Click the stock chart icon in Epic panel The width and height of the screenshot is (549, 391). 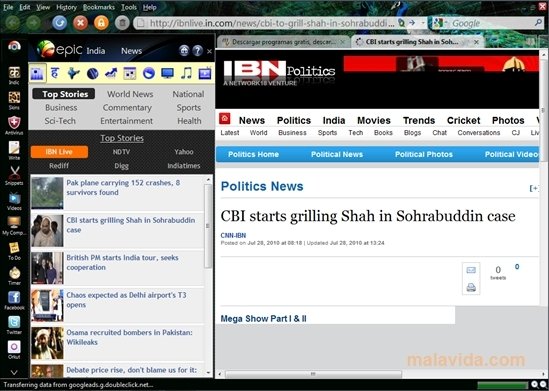pos(111,73)
